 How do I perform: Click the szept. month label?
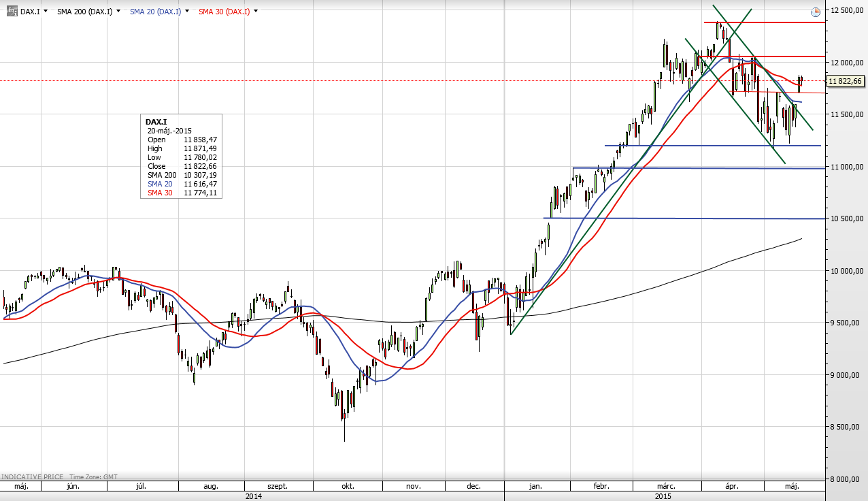coord(278,487)
